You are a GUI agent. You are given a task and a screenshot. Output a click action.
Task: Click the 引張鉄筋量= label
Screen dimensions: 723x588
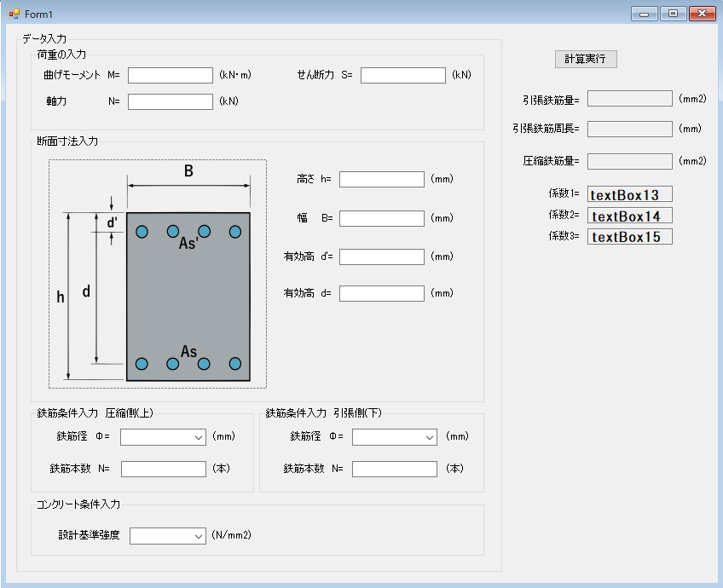(x=551, y=100)
